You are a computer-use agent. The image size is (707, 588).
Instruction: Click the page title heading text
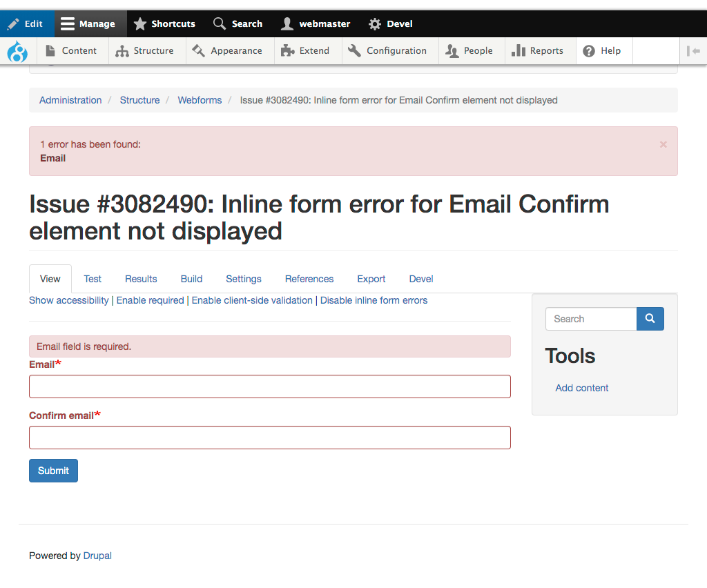pyautogui.click(x=319, y=217)
